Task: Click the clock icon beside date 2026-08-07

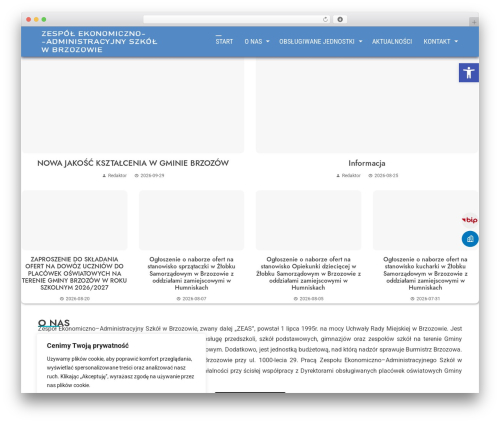Action: click(178, 299)
